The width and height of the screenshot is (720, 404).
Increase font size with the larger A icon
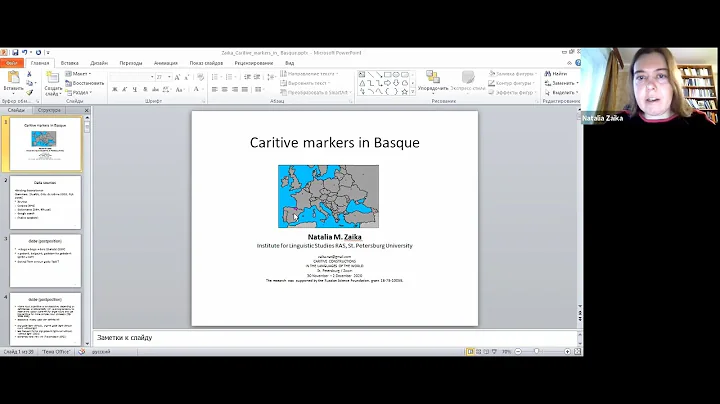tap(177, 77)
